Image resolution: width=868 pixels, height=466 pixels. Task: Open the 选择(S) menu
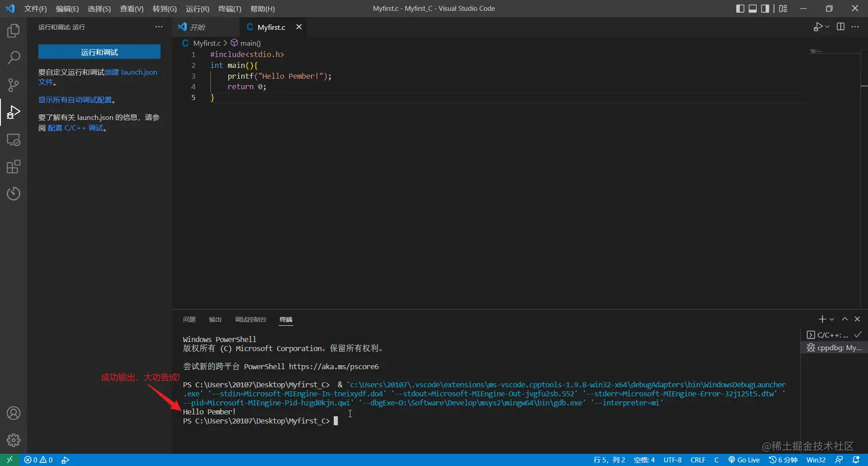[x=99, y=9]
